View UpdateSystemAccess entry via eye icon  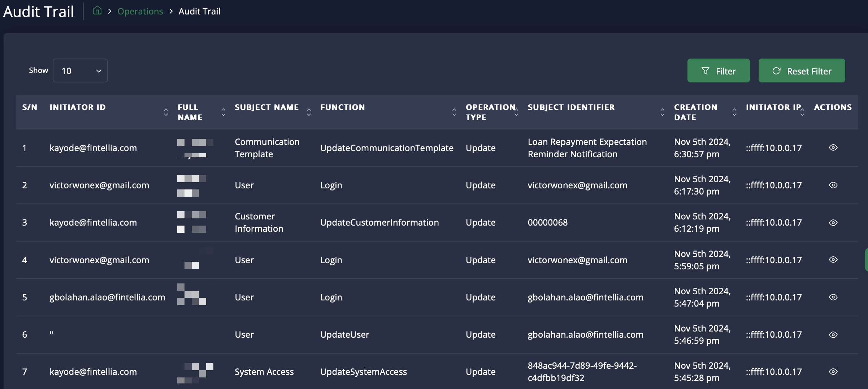(x=833, y=372)
